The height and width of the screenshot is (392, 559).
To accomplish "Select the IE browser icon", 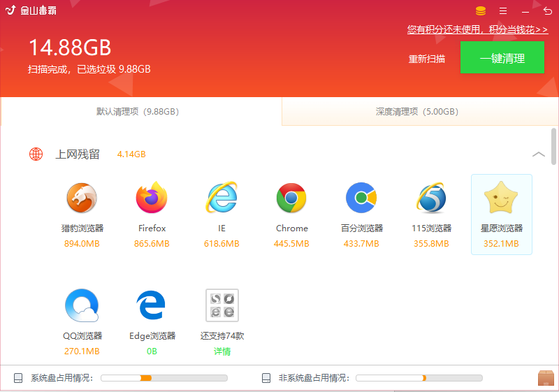I will pos(222,197).
